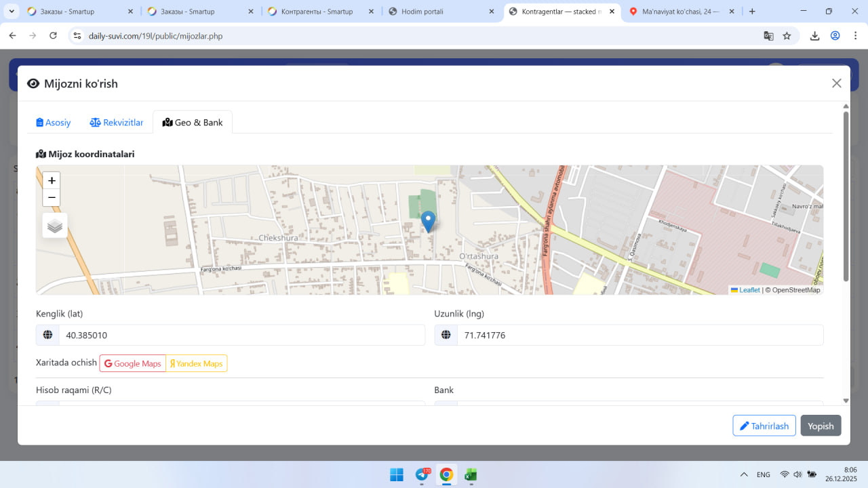Screen dimensions: 868x488
Task: Close the Mijozni ko'rish dialog with X
Action: 836,83
